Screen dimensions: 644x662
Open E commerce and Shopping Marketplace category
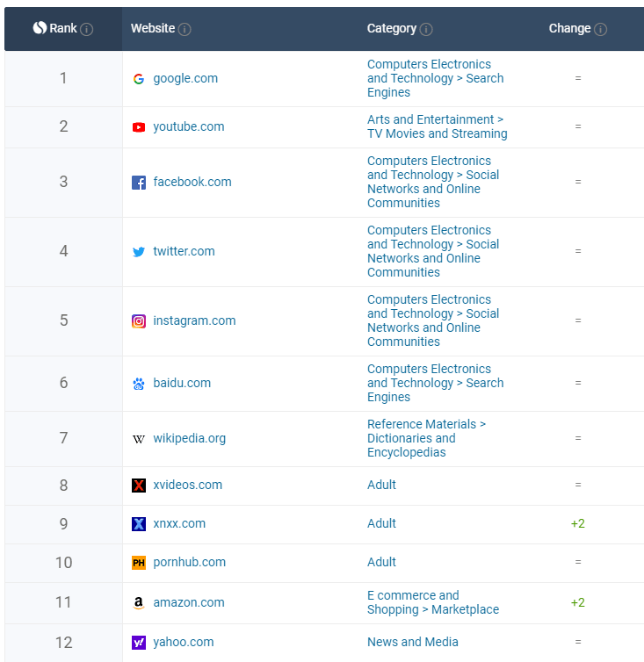point(433,602)
